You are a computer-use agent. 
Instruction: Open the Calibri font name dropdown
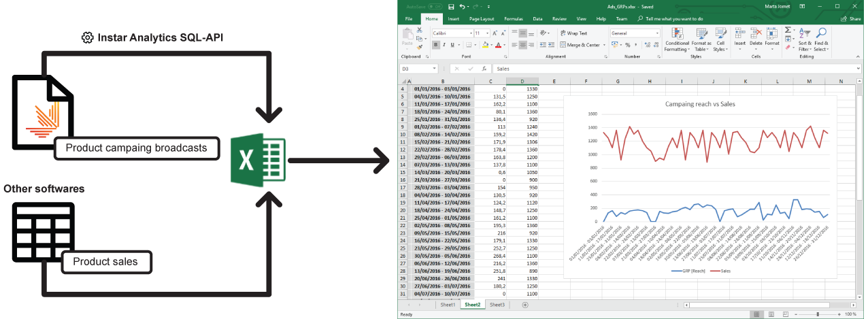click(471, 33)
